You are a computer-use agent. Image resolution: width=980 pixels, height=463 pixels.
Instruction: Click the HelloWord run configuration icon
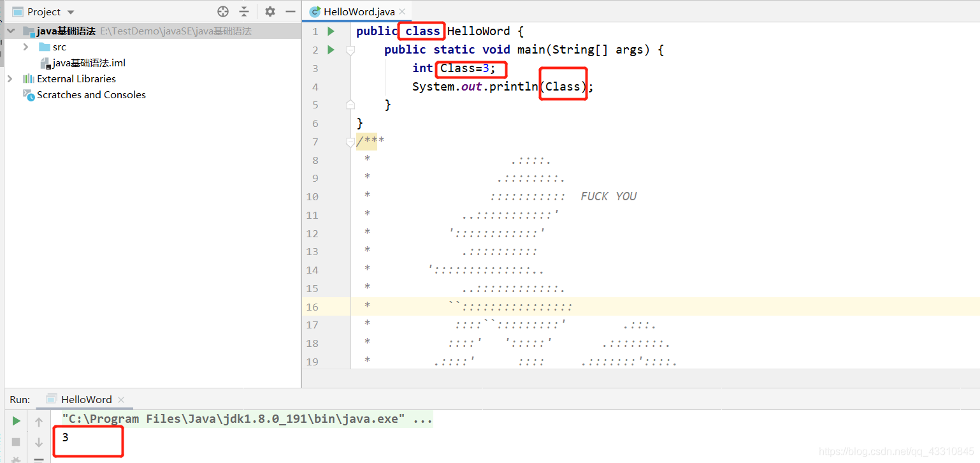52,399
